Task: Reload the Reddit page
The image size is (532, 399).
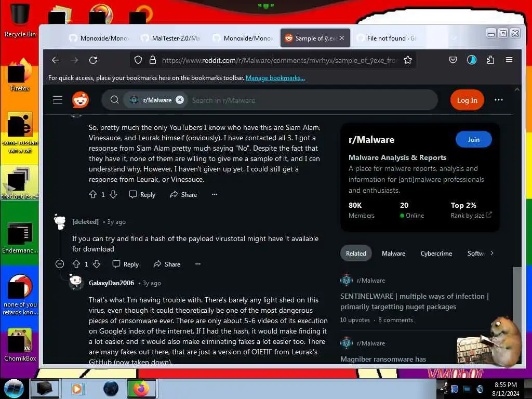Action: 93,60
